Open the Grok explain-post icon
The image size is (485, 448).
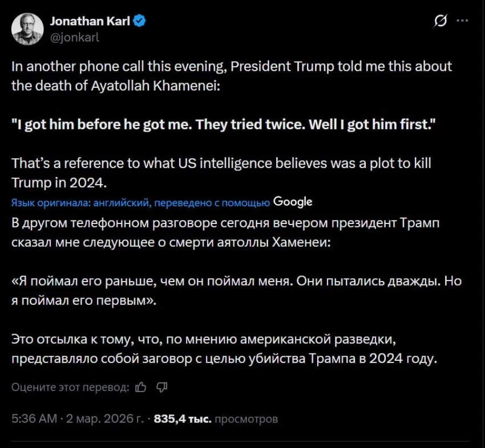tap(440, 22)
